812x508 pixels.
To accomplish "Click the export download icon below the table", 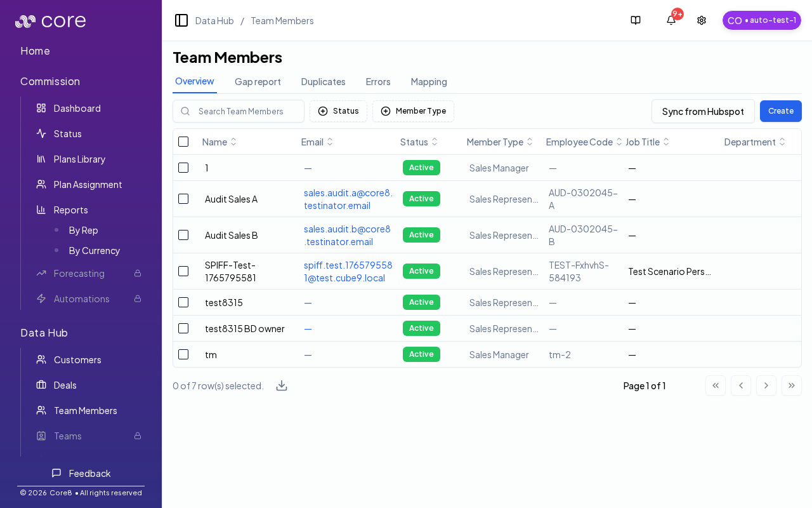I will tap(282, 385).
